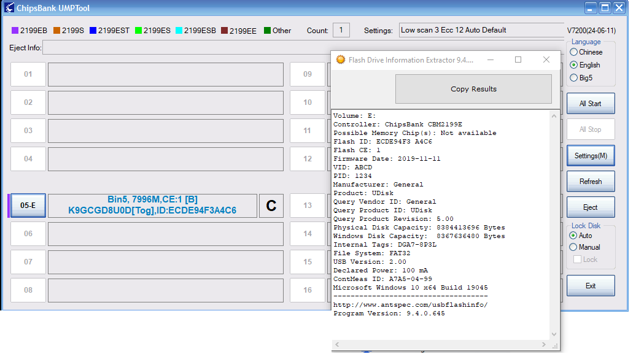Viewport: 644px width, 354px height.
Task: Click port 06 button
Action: 28,234
